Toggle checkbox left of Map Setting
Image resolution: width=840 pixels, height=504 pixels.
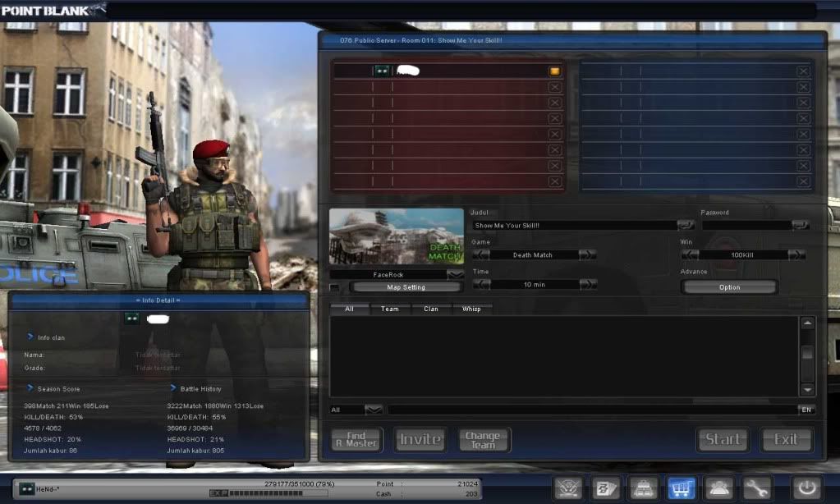point(334,287)
